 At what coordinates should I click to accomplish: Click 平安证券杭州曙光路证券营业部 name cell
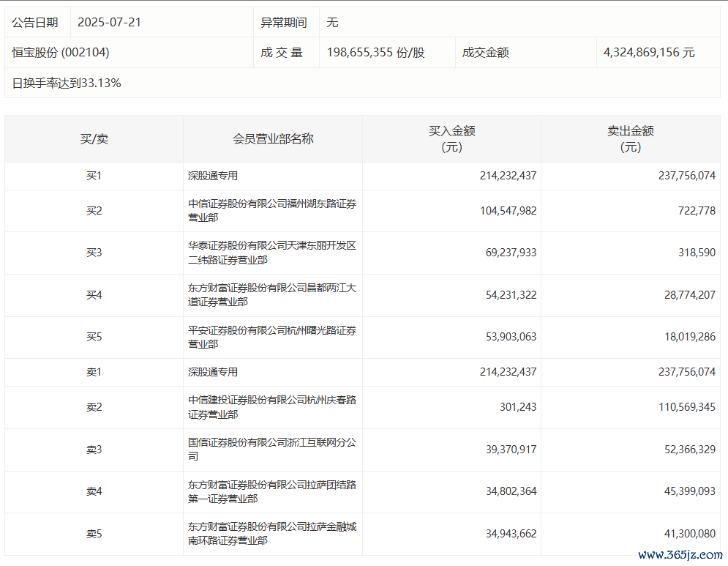[272, 337]
